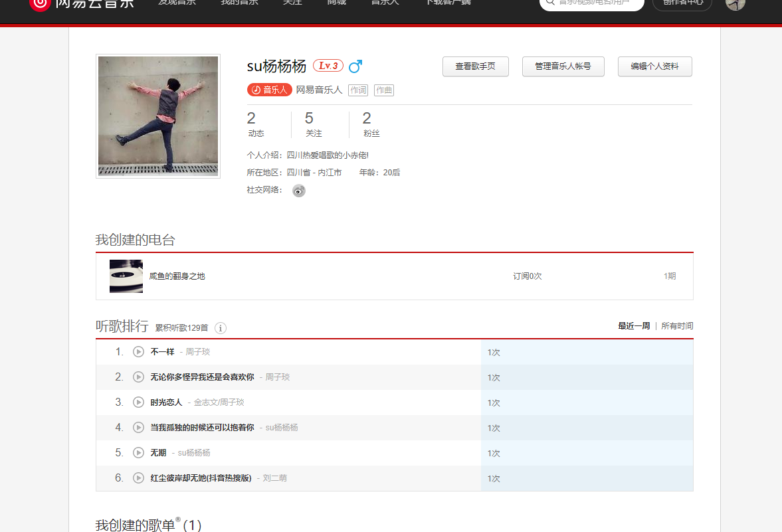This screenshot has width=782, height=532.
Task: Click the 咸鱼的翻身之地 radio thumbnail
Action: pos(126,276)
